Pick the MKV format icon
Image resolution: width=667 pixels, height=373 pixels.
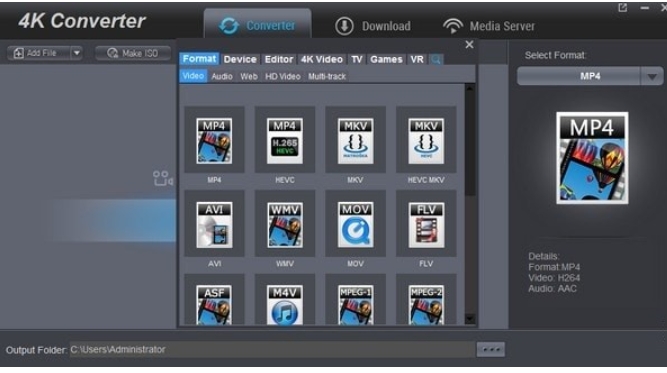coord(355,140)
